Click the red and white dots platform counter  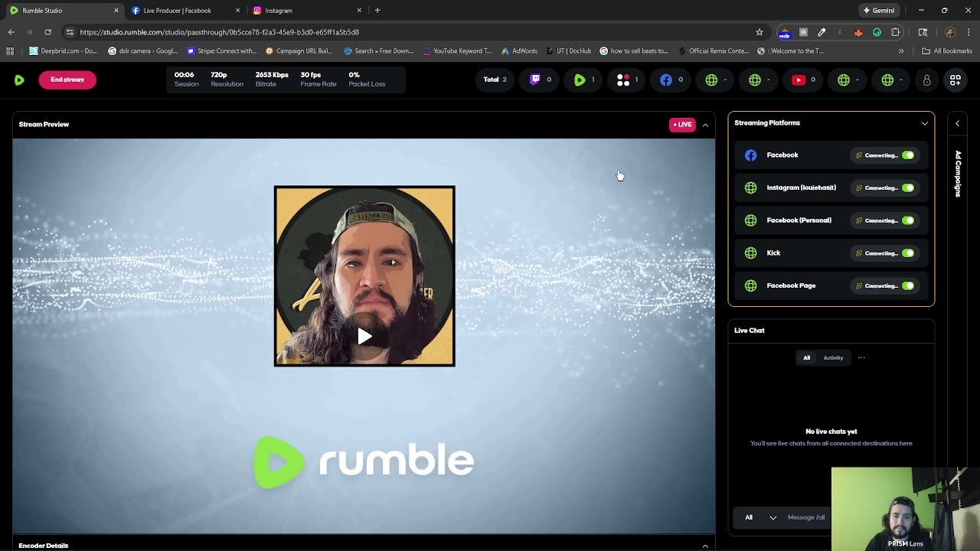pyautogui.click(x=628, y=80)
